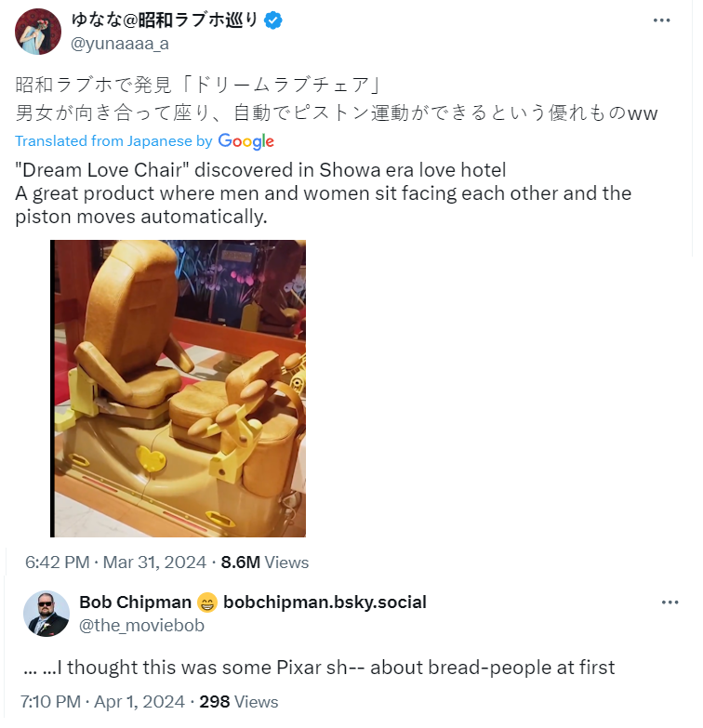The image size is (703, 728).
Task: Open the three-dot menu on yunaaaa_a's tweet
Action: click(x=661, y=20)
